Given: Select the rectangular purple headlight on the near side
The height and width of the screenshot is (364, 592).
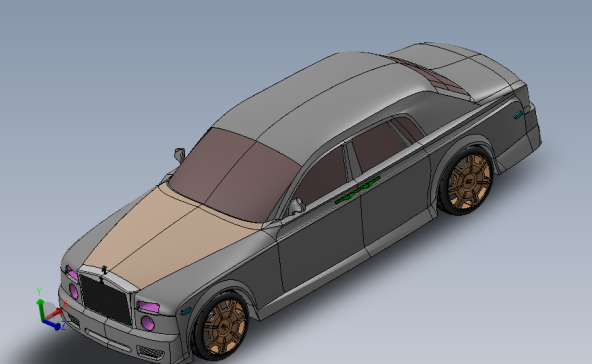Looking at the screenshot, I should pos(148,307).
